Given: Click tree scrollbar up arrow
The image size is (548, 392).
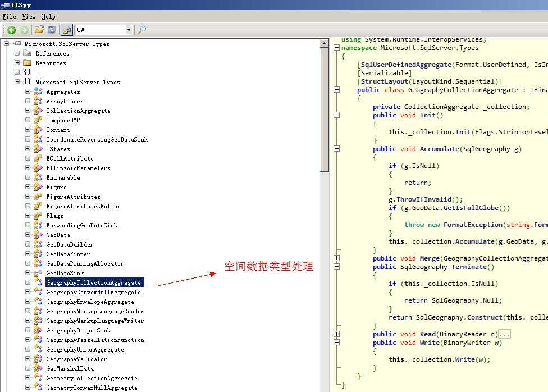Looking at the screenshot, I should point(325,43).
